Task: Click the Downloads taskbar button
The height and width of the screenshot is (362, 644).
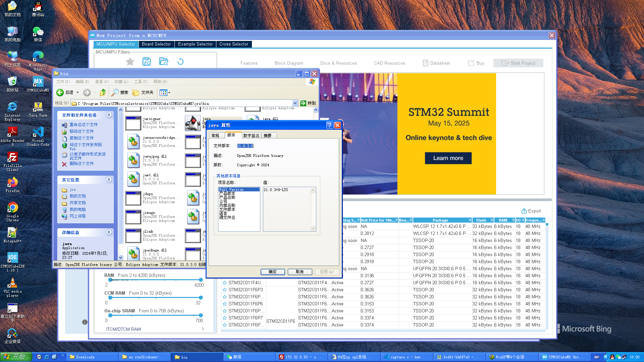Action: point(92,357)
